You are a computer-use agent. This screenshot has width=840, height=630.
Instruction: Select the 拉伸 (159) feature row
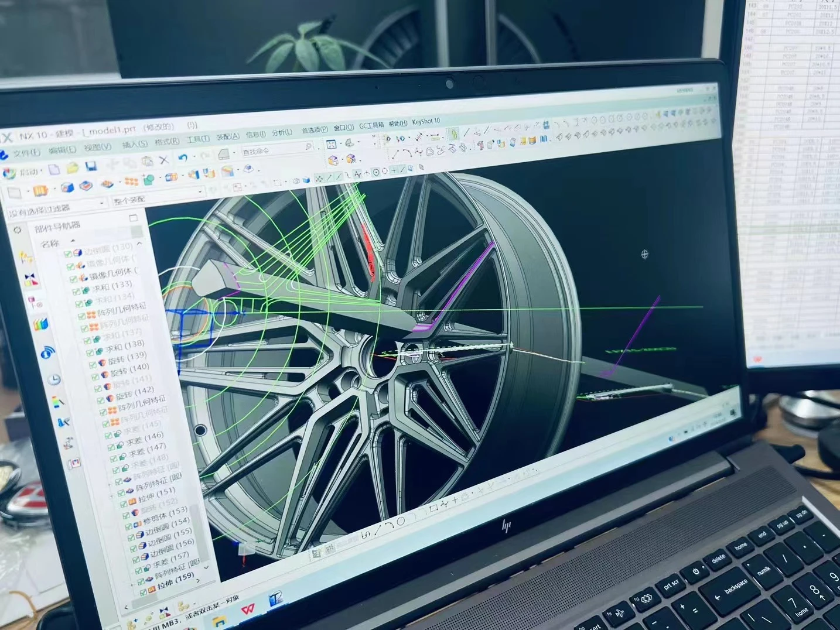tap(169, 581)
